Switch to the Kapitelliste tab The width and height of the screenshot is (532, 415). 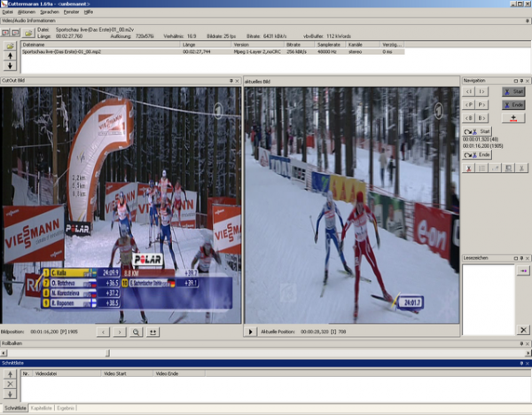pyautogui.click(x=41, y=407)
